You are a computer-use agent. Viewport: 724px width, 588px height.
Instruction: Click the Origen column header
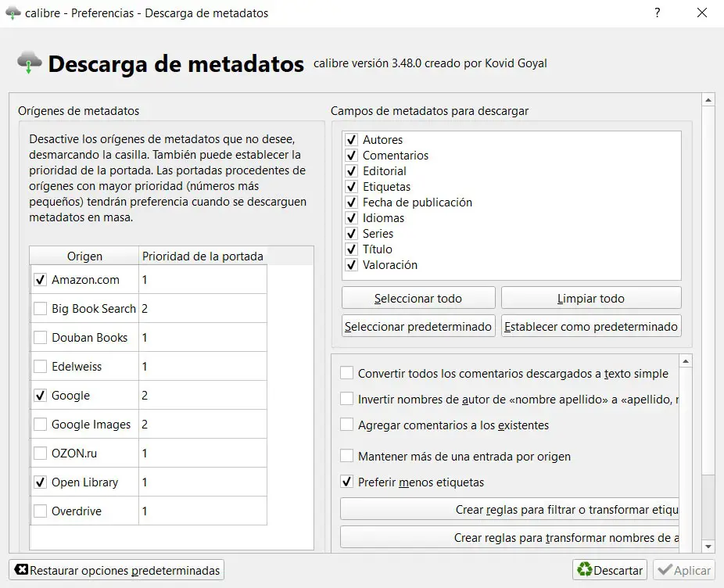(84, 256)
